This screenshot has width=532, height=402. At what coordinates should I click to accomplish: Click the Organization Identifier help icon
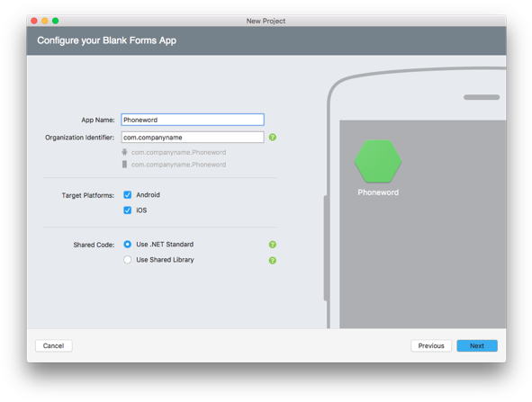coord(273,138)
